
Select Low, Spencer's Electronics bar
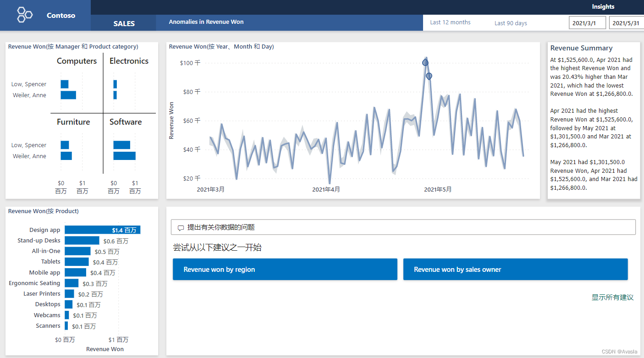(115, 84)
